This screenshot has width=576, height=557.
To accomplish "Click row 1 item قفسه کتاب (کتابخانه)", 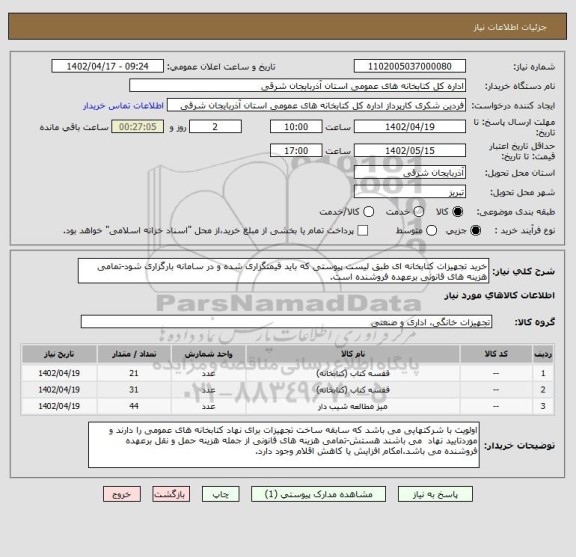I will pos(353,373).
